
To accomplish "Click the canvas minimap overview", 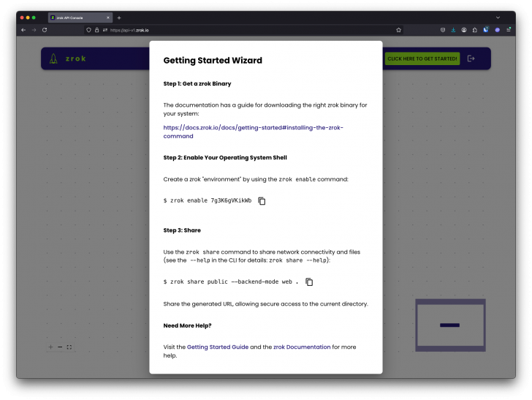I will [450, 325].
